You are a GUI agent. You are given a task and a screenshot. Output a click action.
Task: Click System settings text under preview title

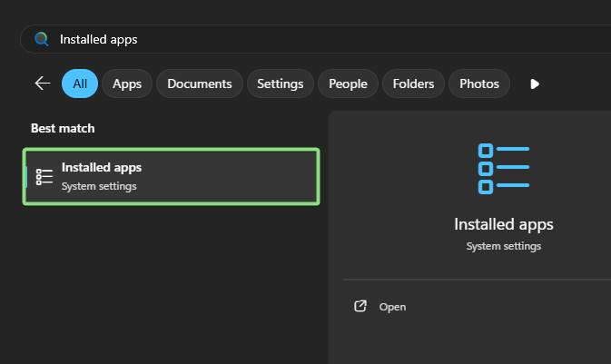coord(504,246)
